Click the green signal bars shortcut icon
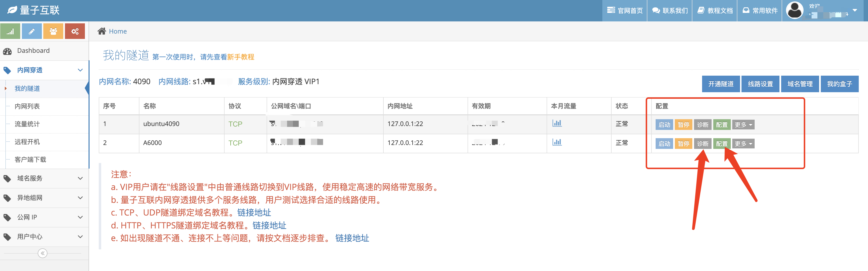This screenshot has width=868, height=271. tap(10, 31)
